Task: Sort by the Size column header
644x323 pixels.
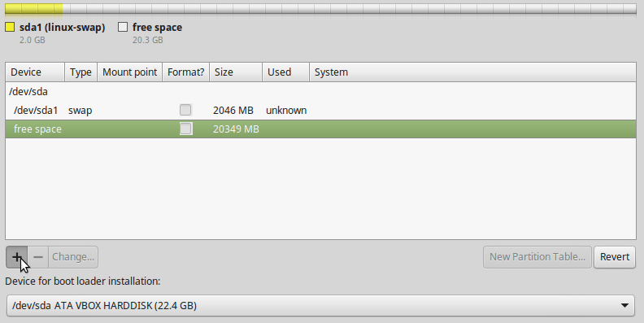Action: pos(236,72)
